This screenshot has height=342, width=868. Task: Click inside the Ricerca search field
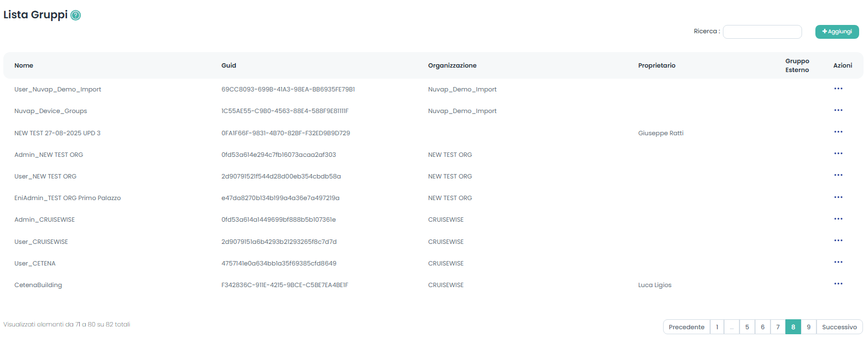[x=762, y=32]
